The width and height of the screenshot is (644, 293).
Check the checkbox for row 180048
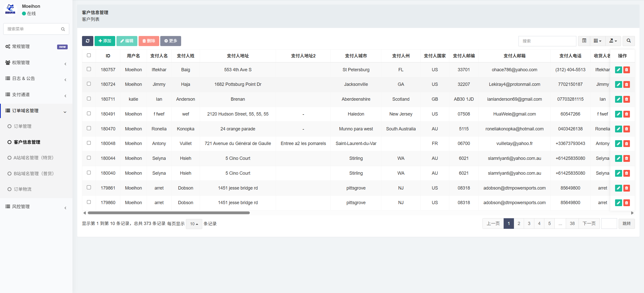click(89, 143)
